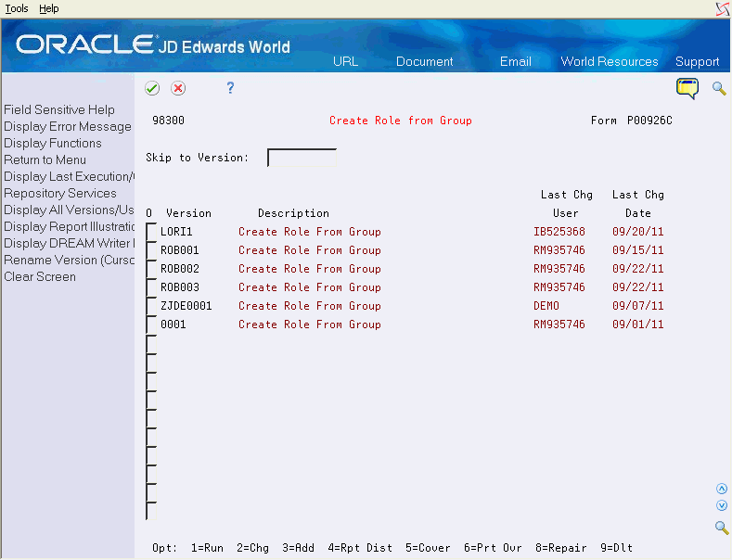Click the top-right window corner icon
This screenshot has width=732, height=560.
pyautogui.click(x=723, y=9)
